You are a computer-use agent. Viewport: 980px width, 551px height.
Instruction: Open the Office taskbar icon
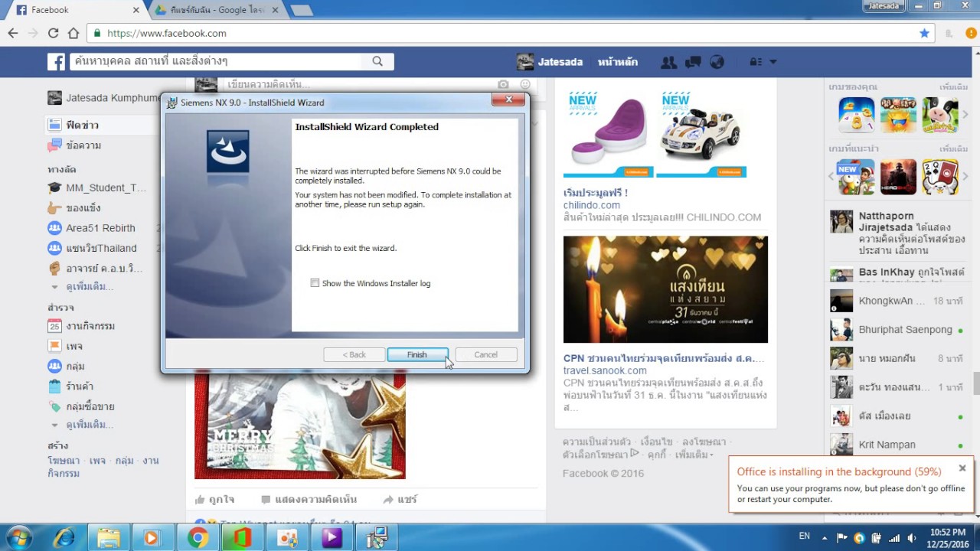(x=242, y=538)
